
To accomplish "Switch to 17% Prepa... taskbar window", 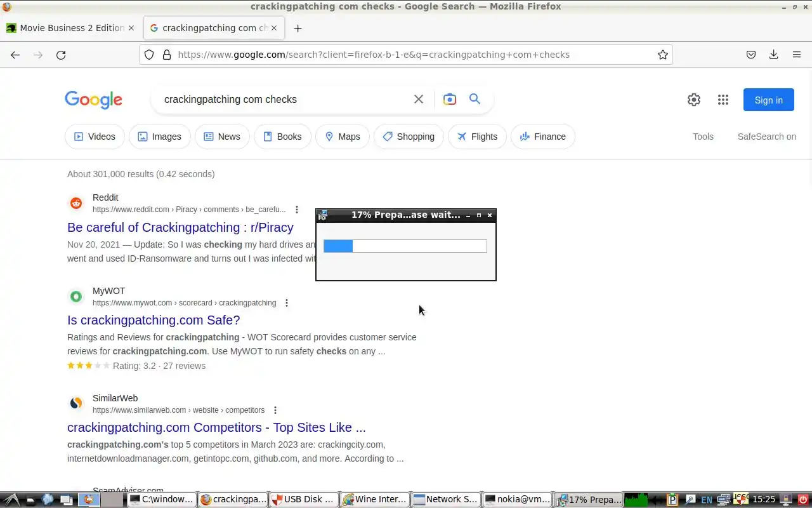I will [589, 500].
